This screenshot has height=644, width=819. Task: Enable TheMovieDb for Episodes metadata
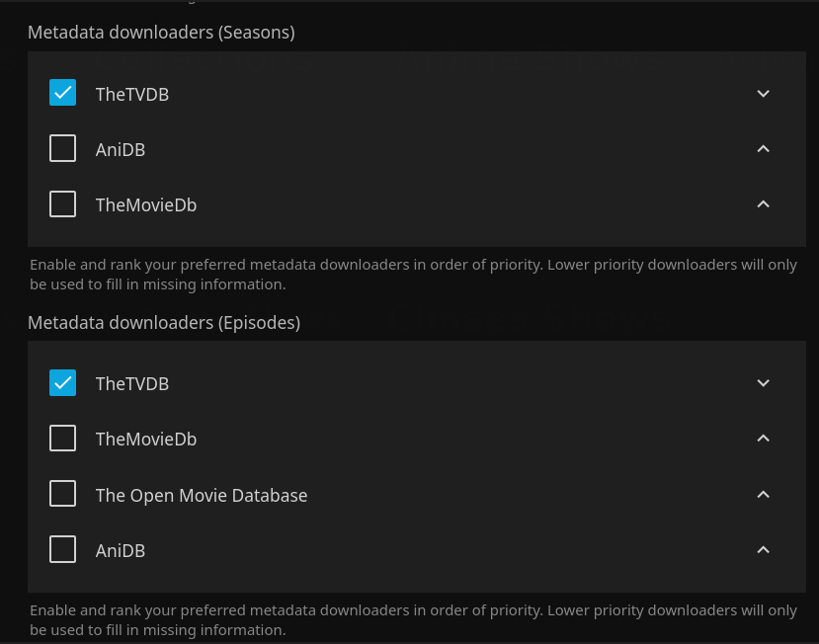[63, 439]
